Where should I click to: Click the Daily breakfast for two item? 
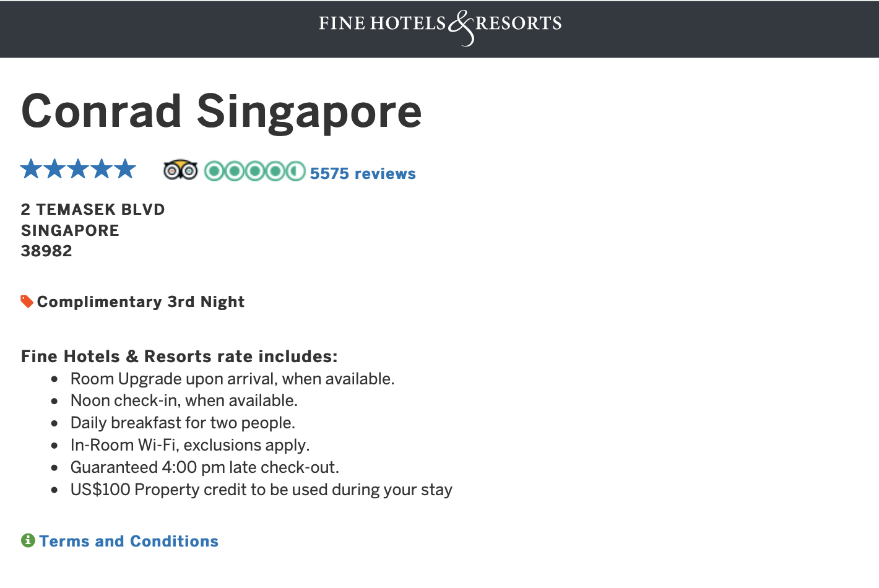tap(183, 423)
